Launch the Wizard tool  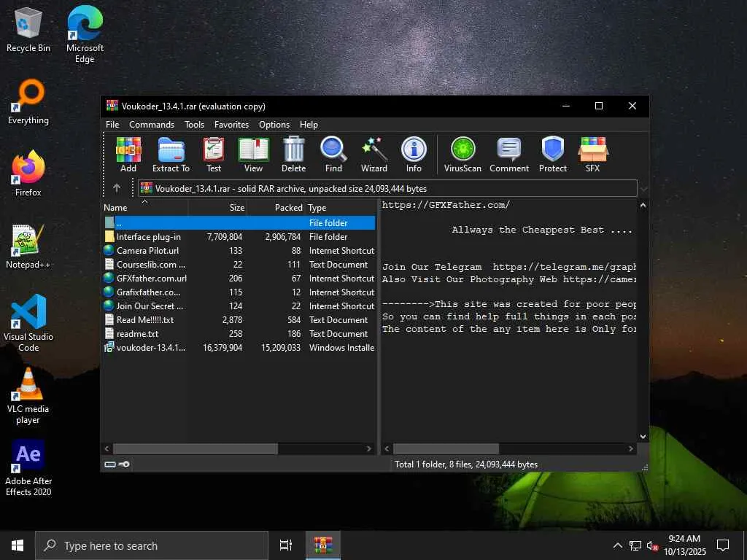(x=374, y=155)
